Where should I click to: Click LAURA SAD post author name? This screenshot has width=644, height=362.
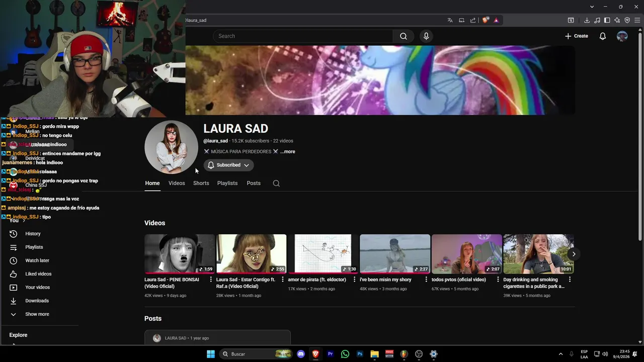pos(176,338)
